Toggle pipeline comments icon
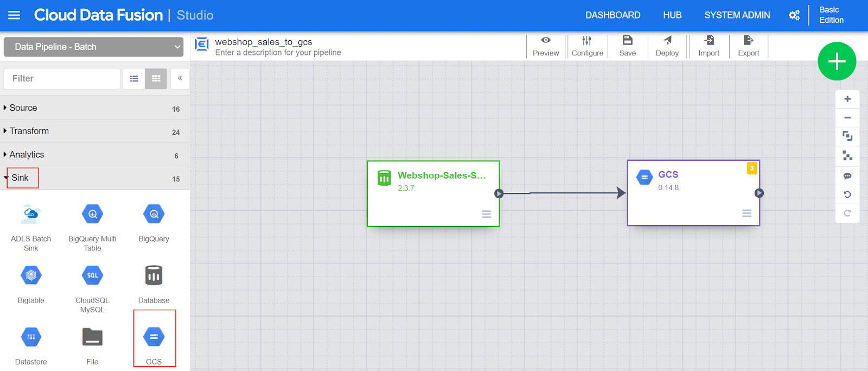The width and height of the screenshot is (868, 371). [847, 176]
